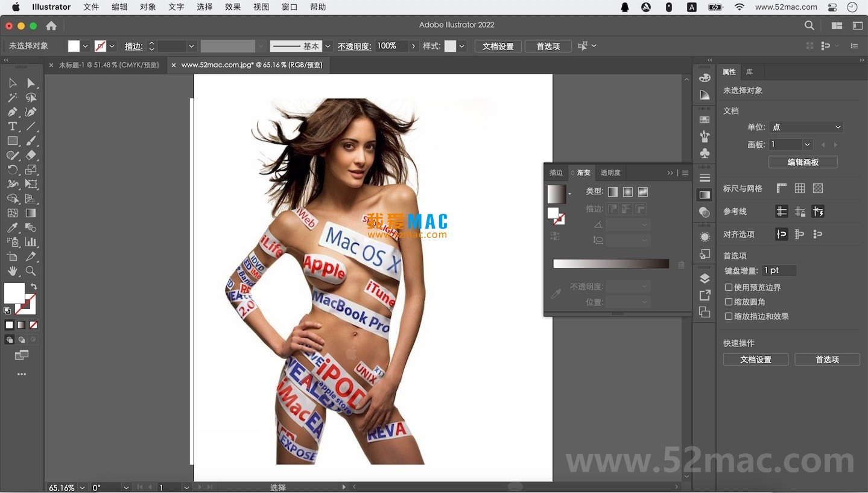Select the Magic Wand tool
Image resolution: width=868 pixels, height=493 pixels.
click(12, 97)
